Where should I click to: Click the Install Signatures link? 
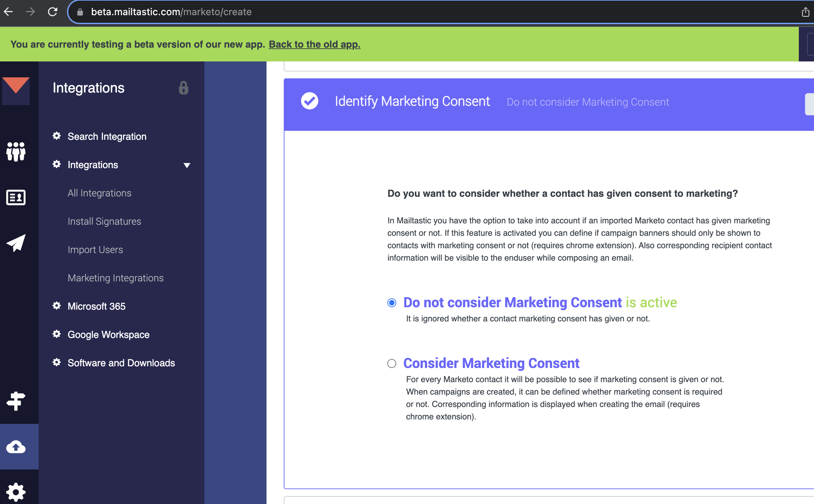104,221
